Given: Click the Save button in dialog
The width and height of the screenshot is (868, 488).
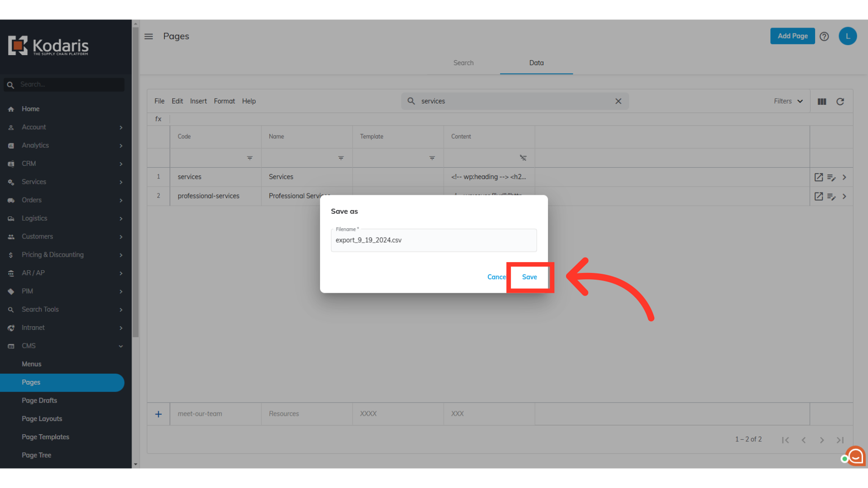Looking at the screenshot, I should [x=529, y=277].
